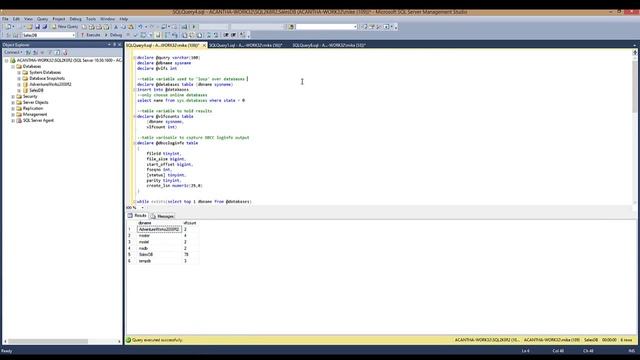Click the Find icon beside search box

pos(291,27)
